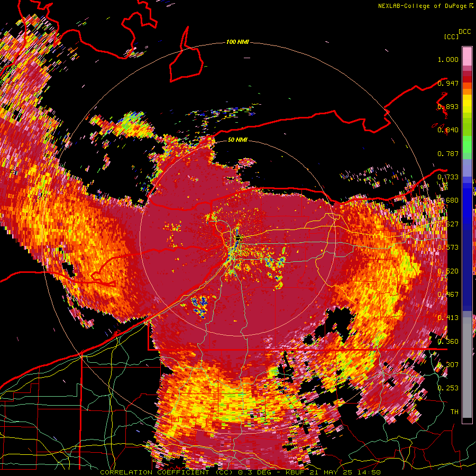Click the 0.947 scale value
The height and width of the screenshot is (476, 476).
tap(448, 83)
